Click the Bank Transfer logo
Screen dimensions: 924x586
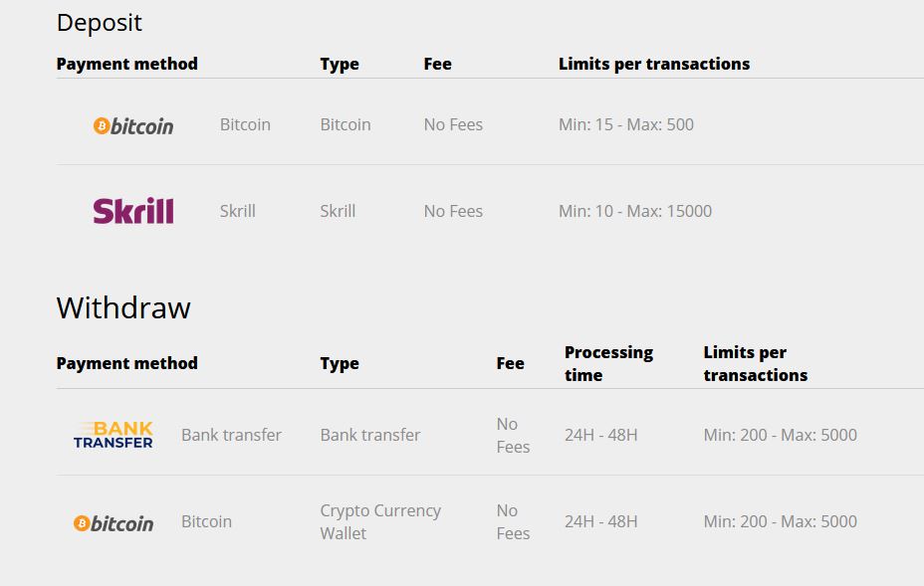point(114,435)
